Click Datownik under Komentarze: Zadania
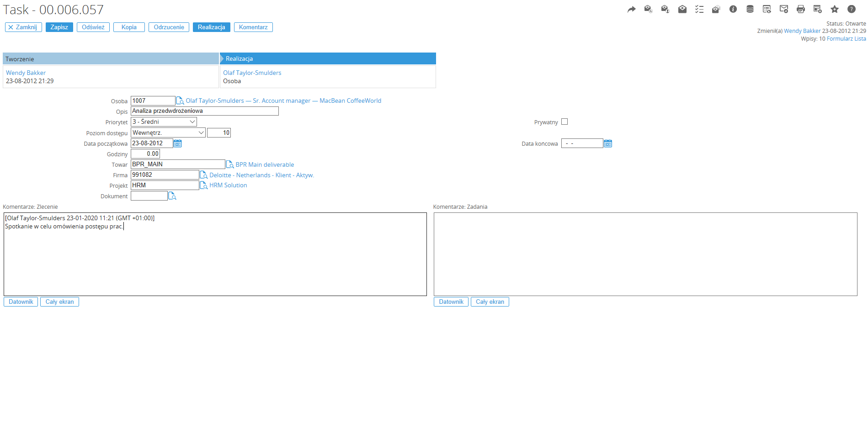Screen dimensions: 868x434 click(x=451, y=302)
